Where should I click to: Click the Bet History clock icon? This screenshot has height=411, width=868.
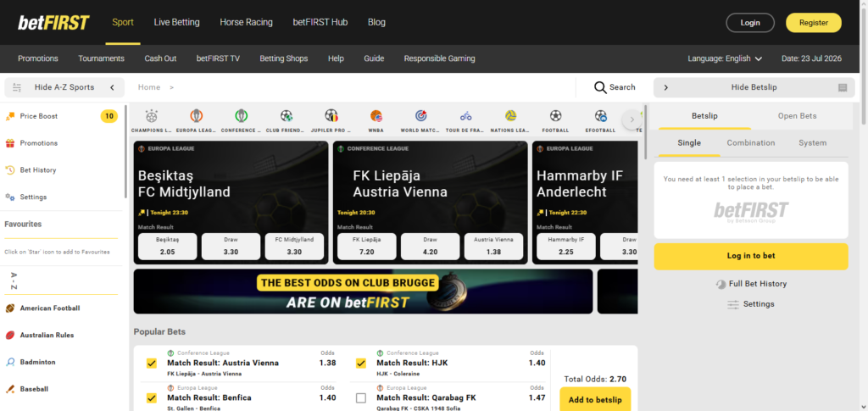[9, 169]
